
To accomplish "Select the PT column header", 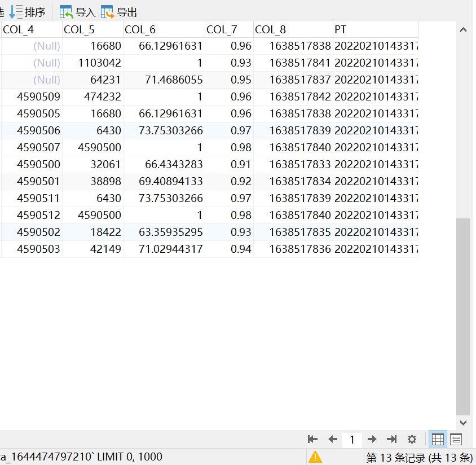I will 375,29.
